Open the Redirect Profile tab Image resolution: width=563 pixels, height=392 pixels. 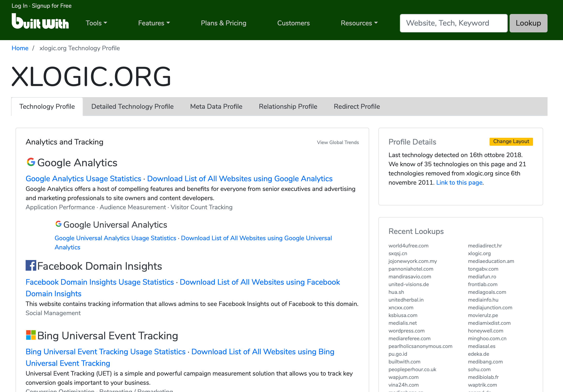(357, 107)
